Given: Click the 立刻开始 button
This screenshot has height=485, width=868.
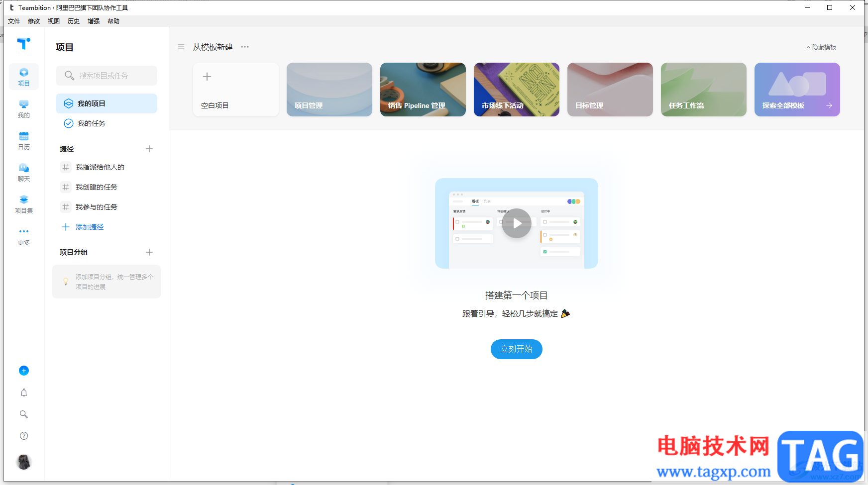Looking at the screenshot, I should (x=517, y=349).
